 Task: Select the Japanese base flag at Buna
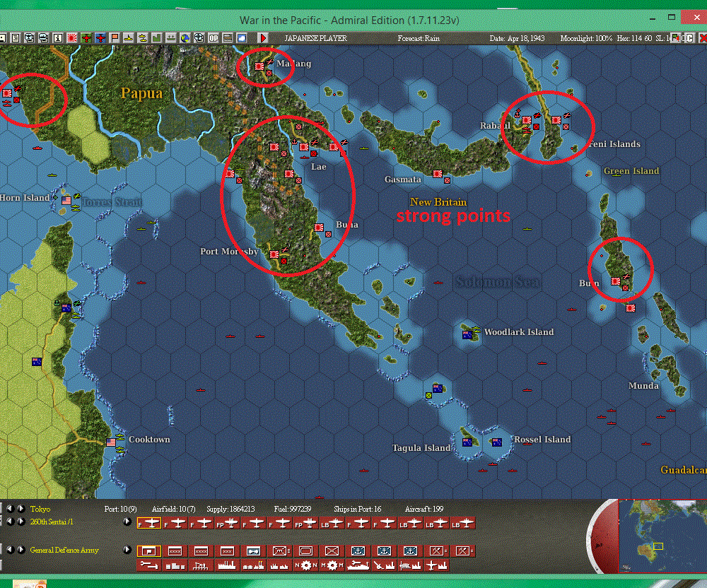[318, 228]
